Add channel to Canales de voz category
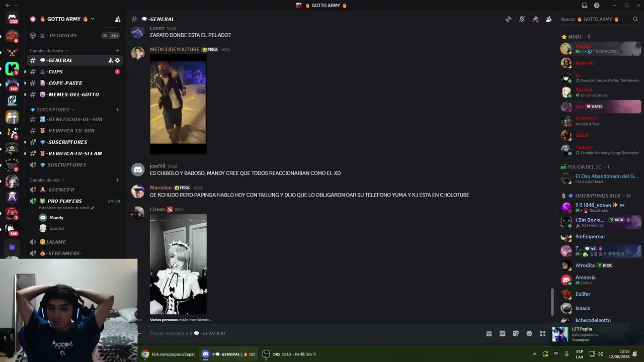 [117, 180]
